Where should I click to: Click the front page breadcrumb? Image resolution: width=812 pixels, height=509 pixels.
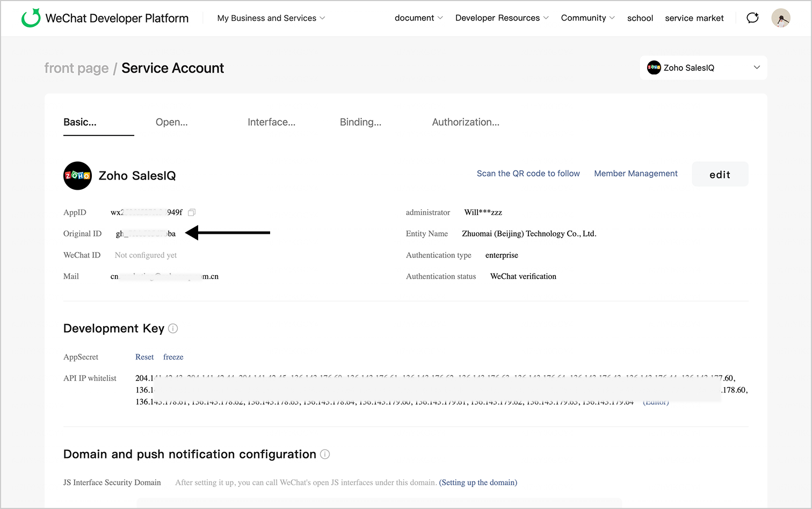pyautogui.click(x=76, y=68)
